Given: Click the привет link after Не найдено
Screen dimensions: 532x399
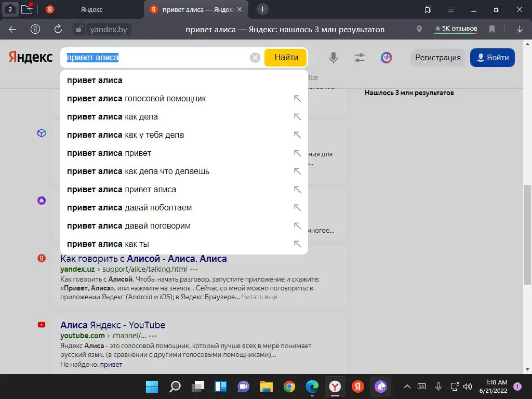Looking at the screenshot, I should click(x=111, y=364).
